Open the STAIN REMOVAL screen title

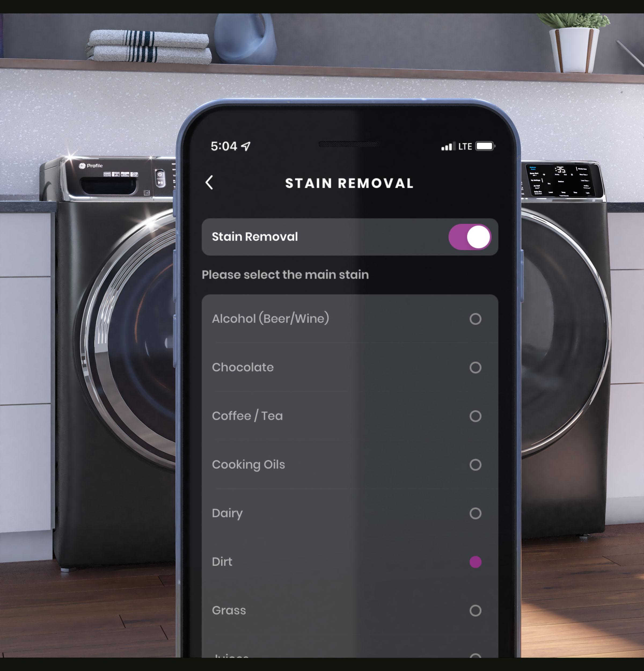pyautogui.click(x=350, y=183)
